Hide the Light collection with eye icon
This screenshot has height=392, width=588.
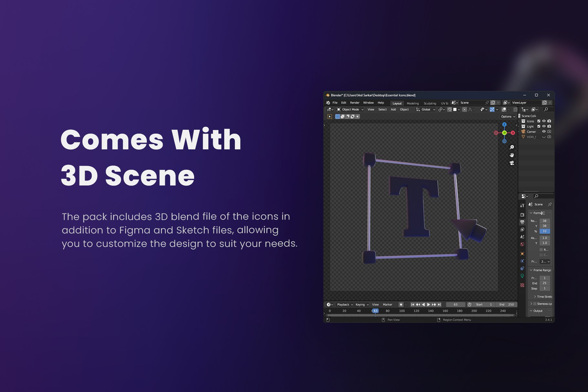point(544,126)
